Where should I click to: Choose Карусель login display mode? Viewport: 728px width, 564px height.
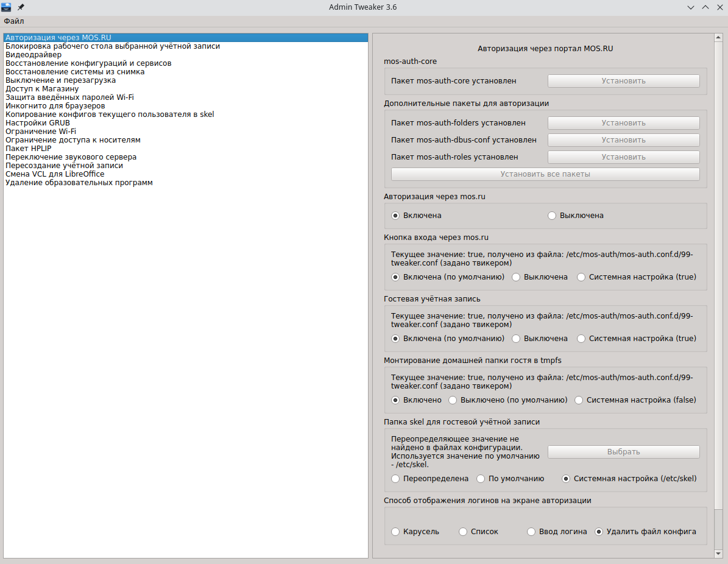pos(396,532)
